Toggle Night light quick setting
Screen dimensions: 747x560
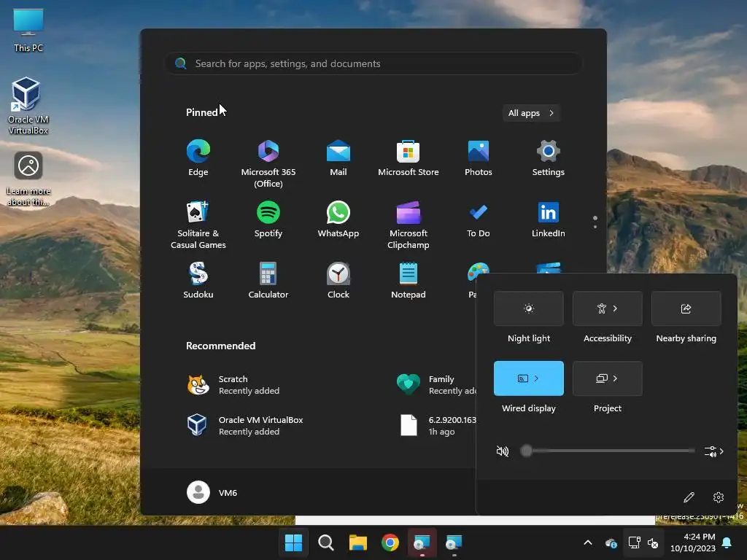529,308
